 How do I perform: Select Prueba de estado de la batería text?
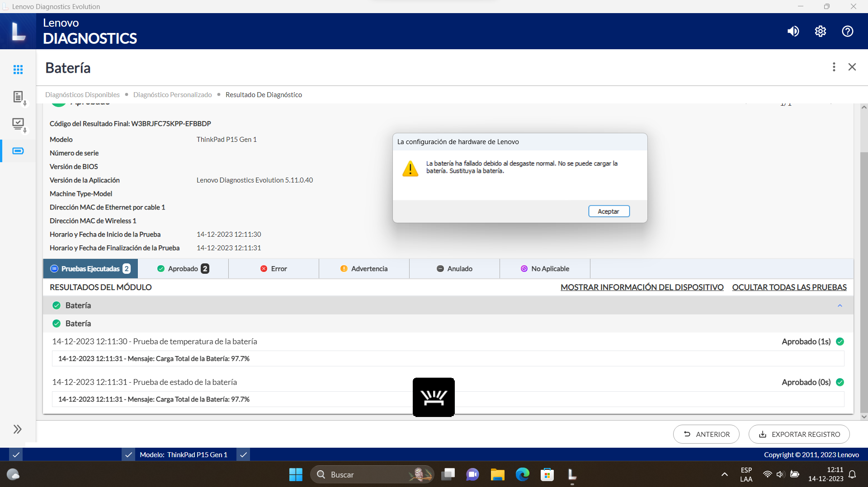coord(185,382)
